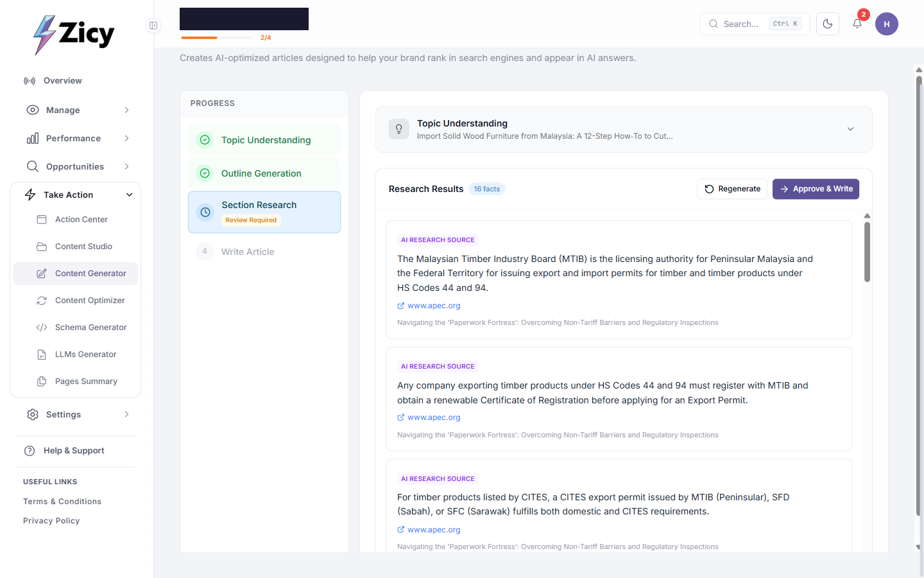
Task: Open the Overview broadcast icon
Action: pyautogui.click(x=30, y=81)
